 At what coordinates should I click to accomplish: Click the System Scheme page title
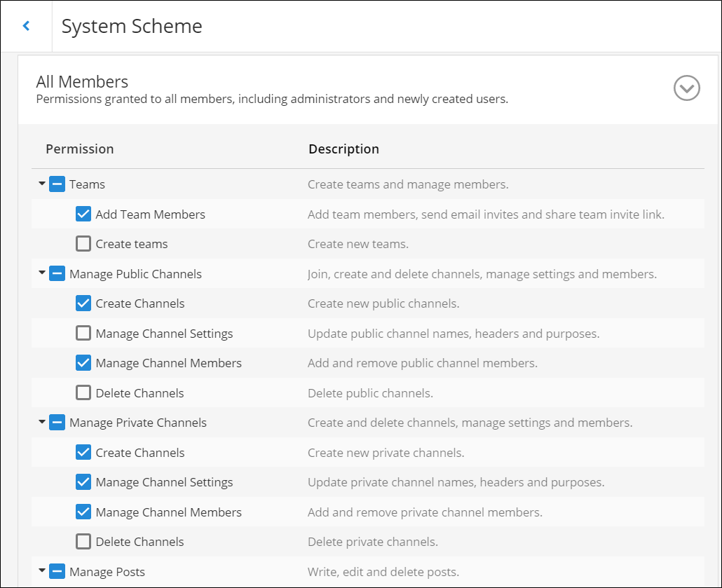tap(132, 26)
